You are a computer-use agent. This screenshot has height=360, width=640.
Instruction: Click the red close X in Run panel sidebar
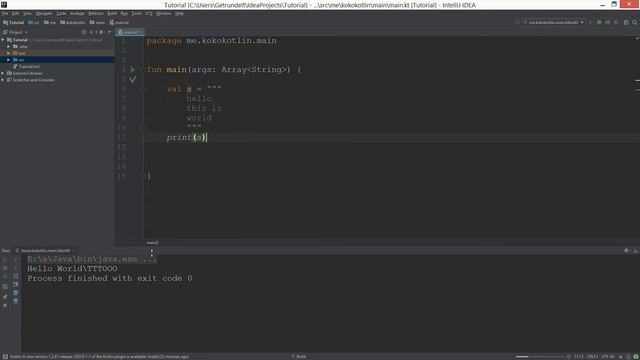pos(5,305)
